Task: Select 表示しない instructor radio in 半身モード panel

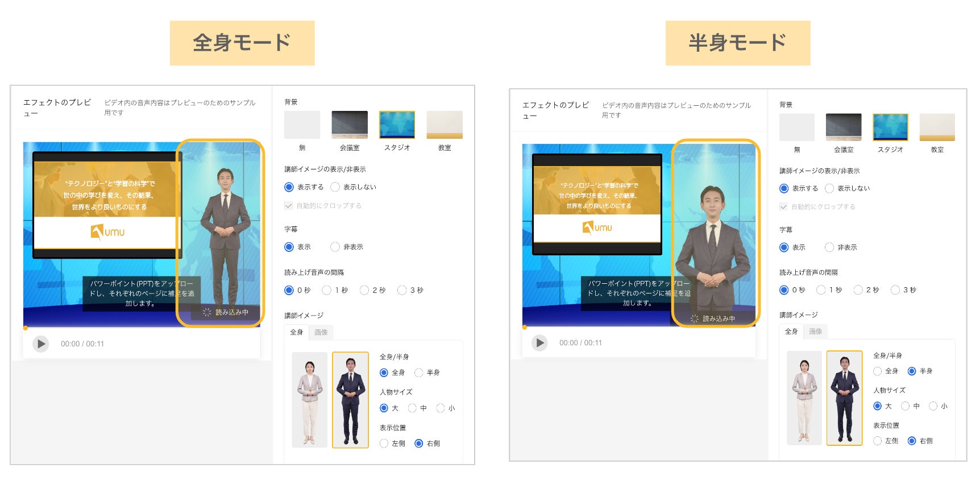Action: tap(829, 188)
